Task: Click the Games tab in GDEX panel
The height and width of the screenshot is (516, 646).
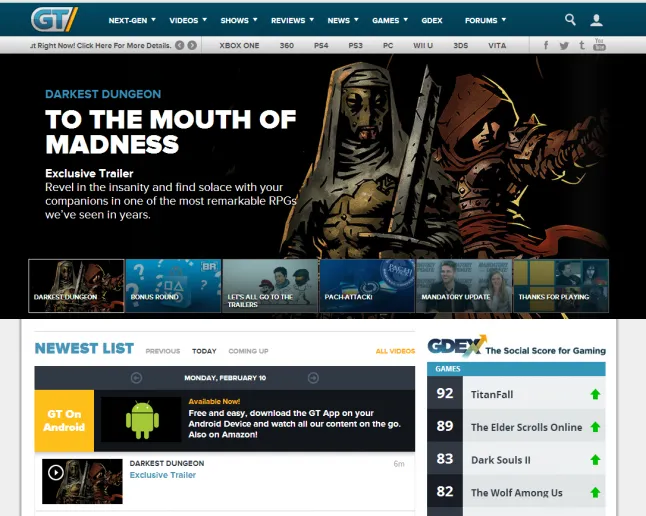Action: coord(448,369)
